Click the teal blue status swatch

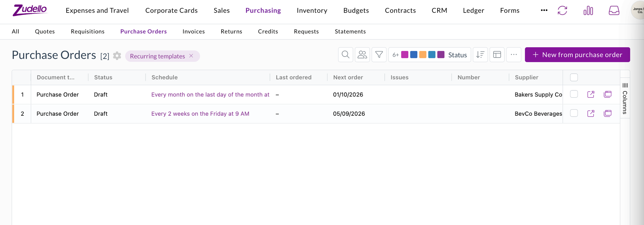pyautogui.click(x=432, y=55)
